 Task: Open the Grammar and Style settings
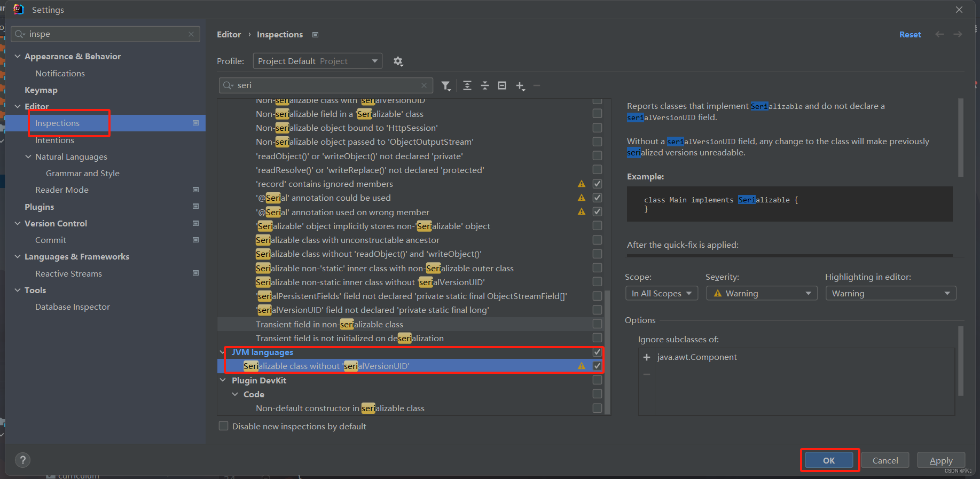click(x=83, y=173)
